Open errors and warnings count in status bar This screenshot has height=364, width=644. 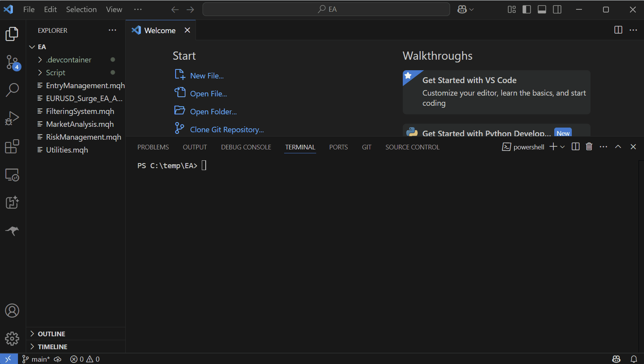[85, 359]
